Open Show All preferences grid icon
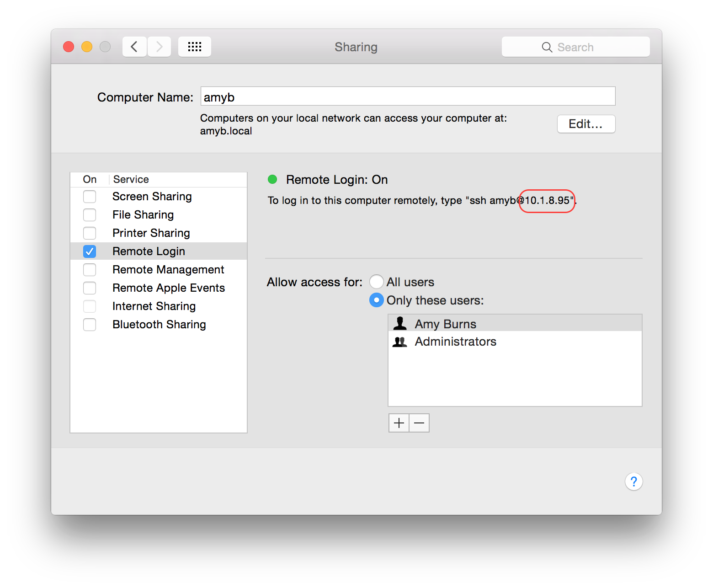This screenshot has height=588, width=713. click(x=194, y=46)
